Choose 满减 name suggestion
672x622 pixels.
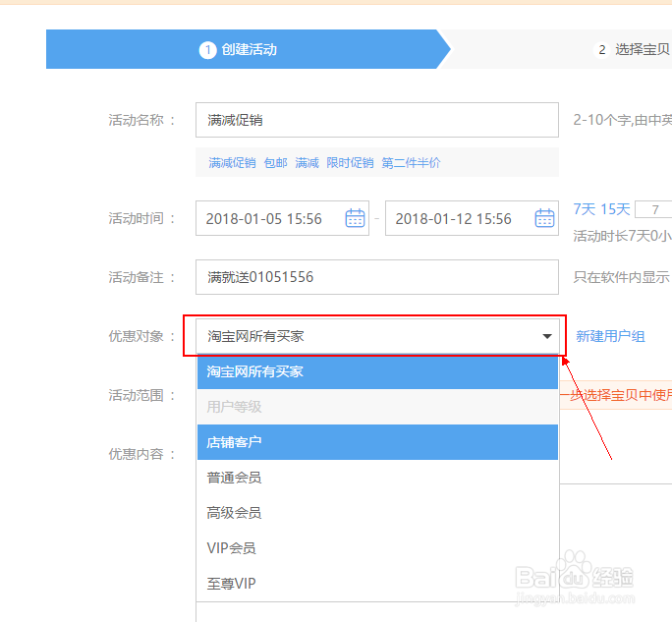307,163
